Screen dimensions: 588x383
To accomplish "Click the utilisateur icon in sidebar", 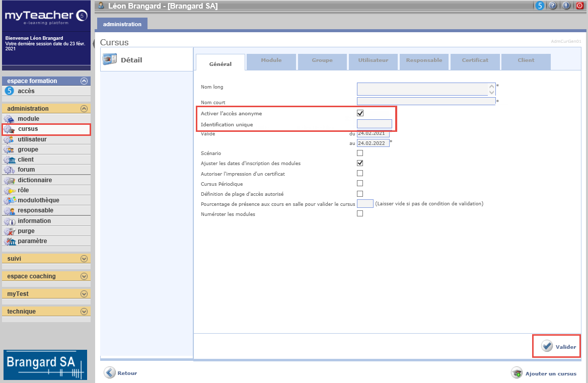I will 9,139.
